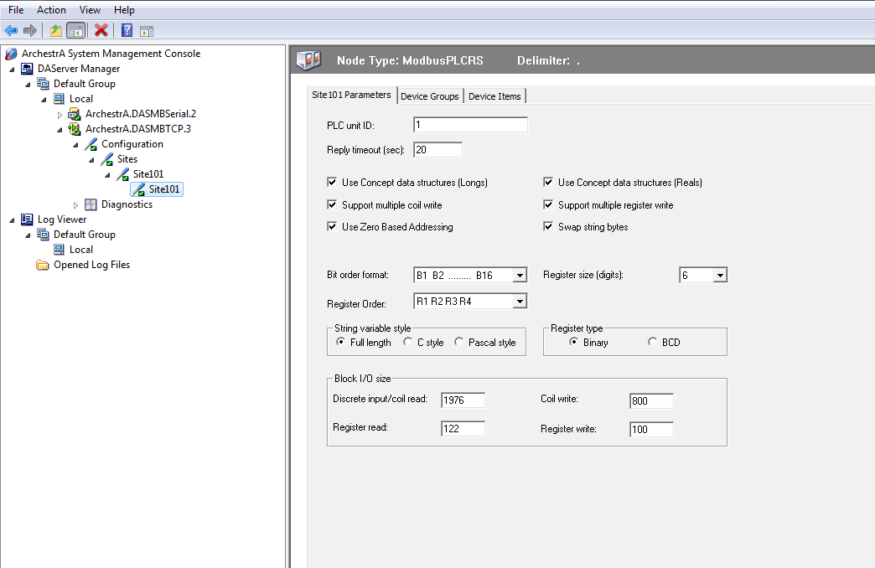Viewport: 875px width, 568px height.
Task: Toggle the Show/Hide console tree icon
Action: pyautogui.click(x=76, y=30)
